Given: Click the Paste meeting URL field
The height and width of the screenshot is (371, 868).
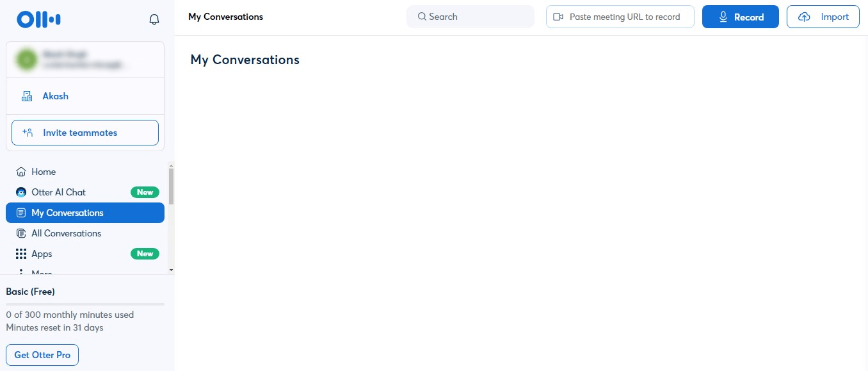Looking at the screenshot, I should click(620, 17).
